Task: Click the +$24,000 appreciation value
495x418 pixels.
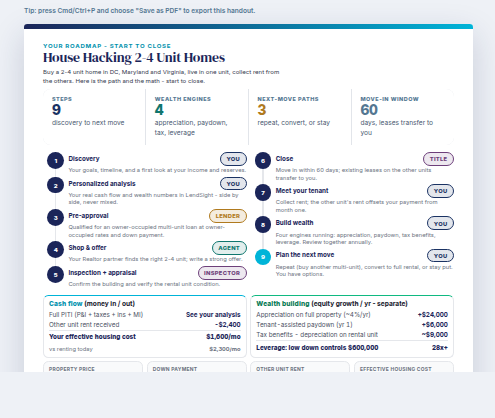Action: pos(433,315)
